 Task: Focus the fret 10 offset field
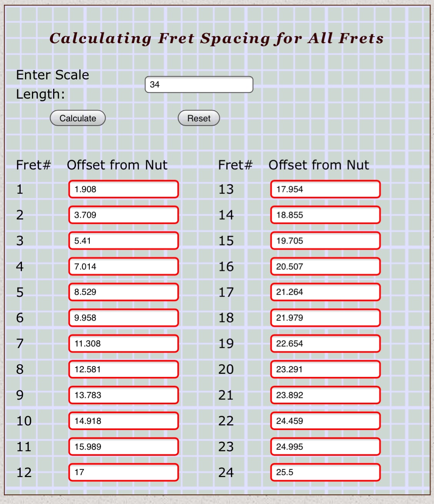coord(124,421)
